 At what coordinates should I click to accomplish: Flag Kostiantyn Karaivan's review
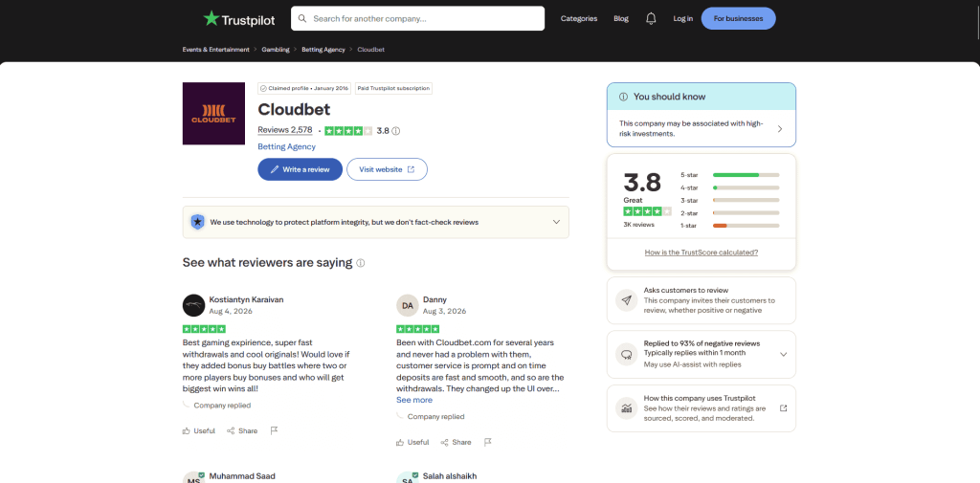(274, 430)
